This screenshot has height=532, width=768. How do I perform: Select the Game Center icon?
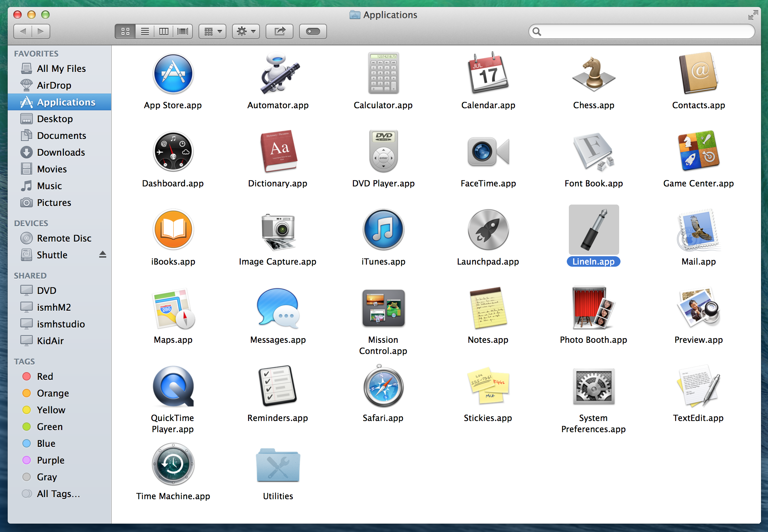(698, 151)
